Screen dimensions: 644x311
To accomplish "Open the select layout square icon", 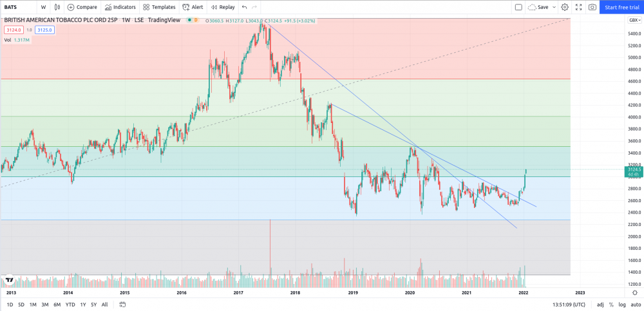I will tap(518, 7).
